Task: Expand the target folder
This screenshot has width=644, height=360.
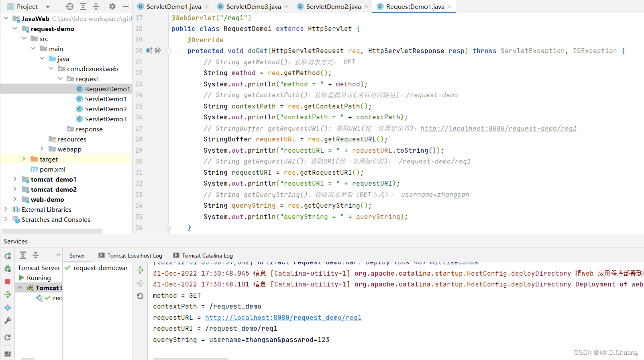Action: click(24, 159)
